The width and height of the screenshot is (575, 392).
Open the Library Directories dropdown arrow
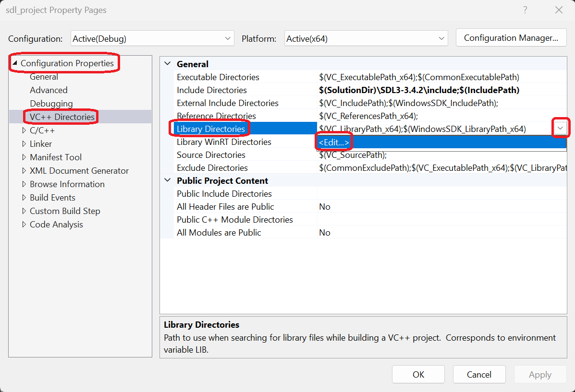coord(560,128)
